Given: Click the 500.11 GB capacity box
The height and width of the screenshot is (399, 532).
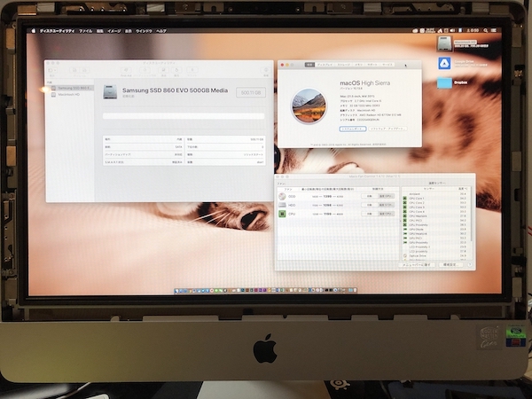Looking at the screenshot, I should 251,92.
